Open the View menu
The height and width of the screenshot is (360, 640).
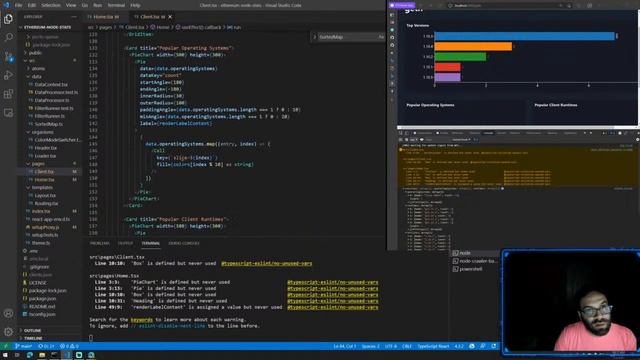click(x=71, y=5)
